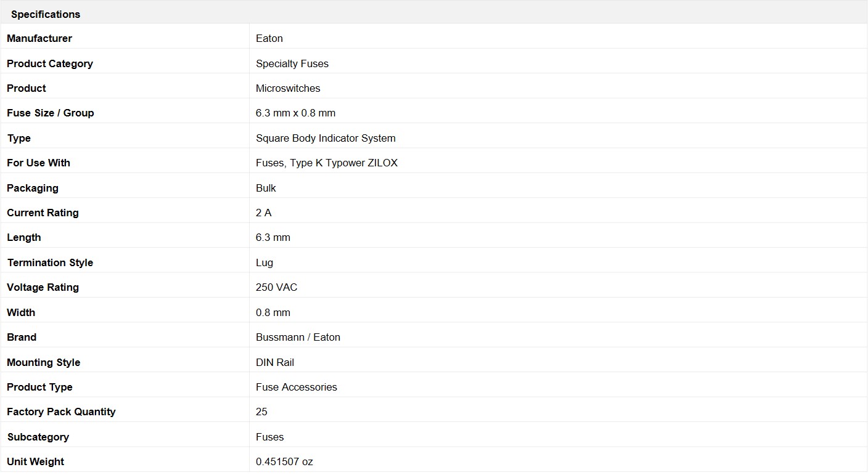Click the Termination Style label
Screen dimensions: 868x475
pos(50,262)
